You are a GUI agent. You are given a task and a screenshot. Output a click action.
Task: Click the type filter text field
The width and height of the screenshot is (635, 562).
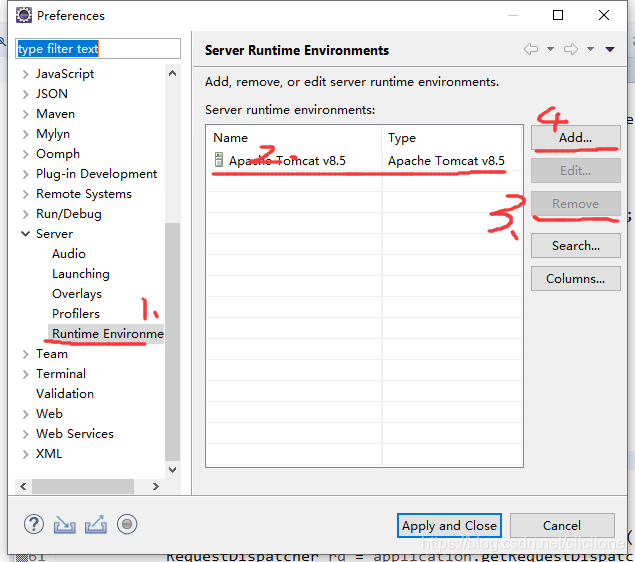(x=98, y=49)
